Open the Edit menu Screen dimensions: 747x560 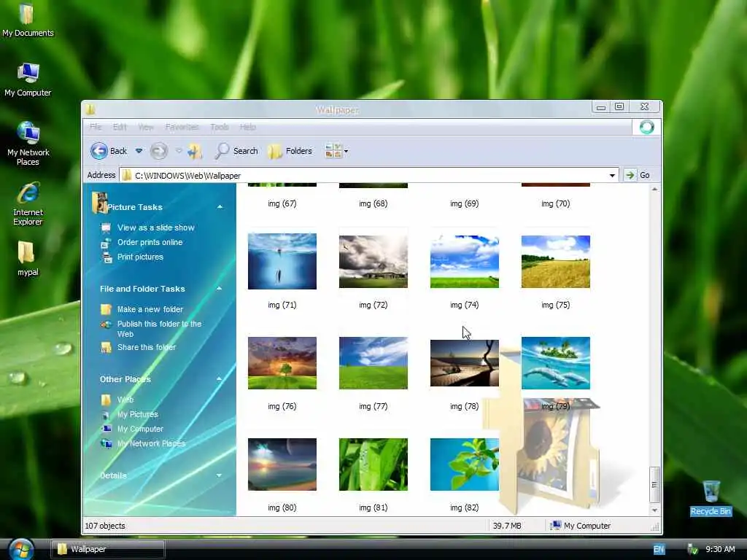[120, 127]
